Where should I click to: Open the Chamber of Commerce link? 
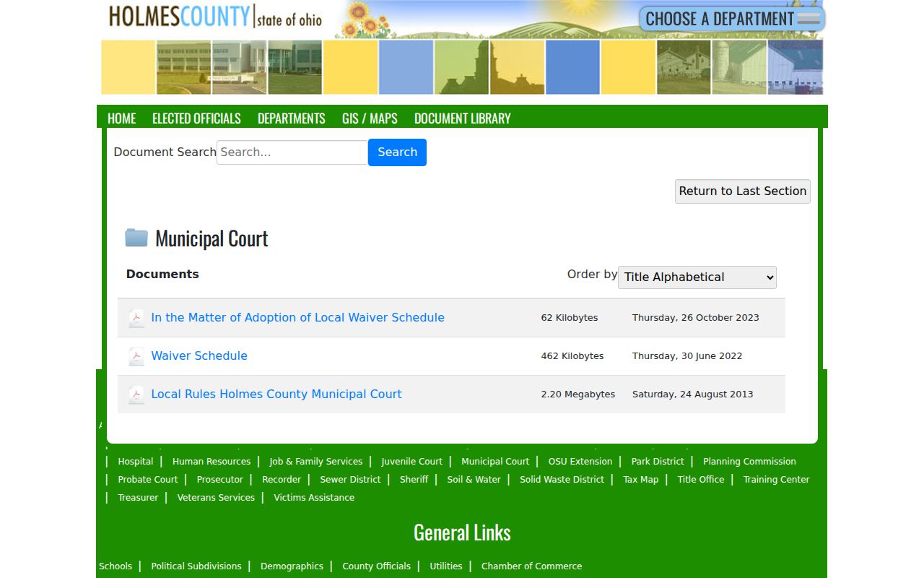532,566
